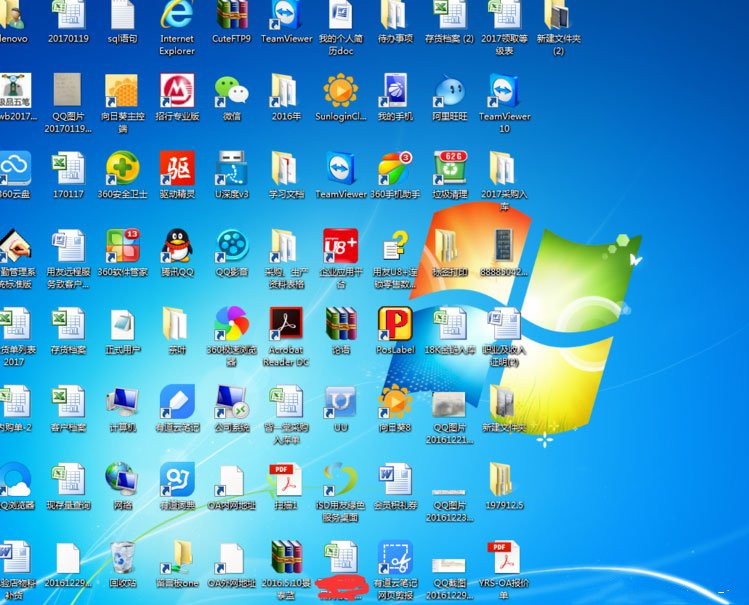Launch the PosLabel application
Image resolution: width=749 pixels, height=605 pixels.
coord(395,330)
